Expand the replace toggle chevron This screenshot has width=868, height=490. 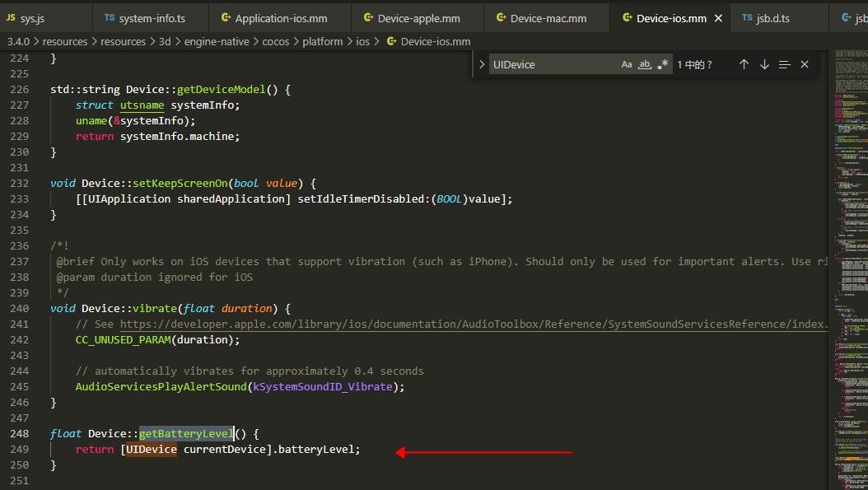pyautogui.click(x=482, y=64)
